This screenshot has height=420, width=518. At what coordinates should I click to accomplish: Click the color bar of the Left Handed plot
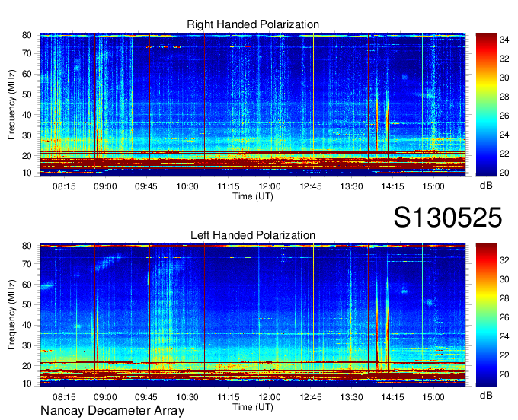click(486, 315)
